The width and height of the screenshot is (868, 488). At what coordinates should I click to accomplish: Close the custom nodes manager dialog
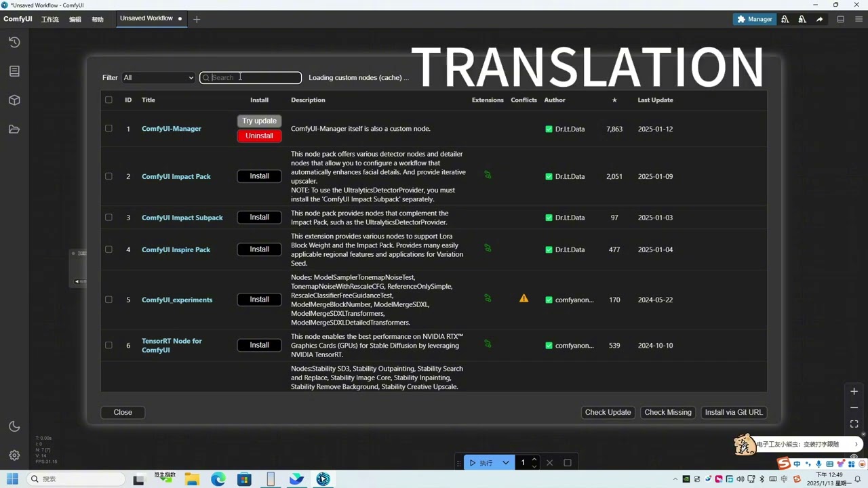click(x=123, y=412)
